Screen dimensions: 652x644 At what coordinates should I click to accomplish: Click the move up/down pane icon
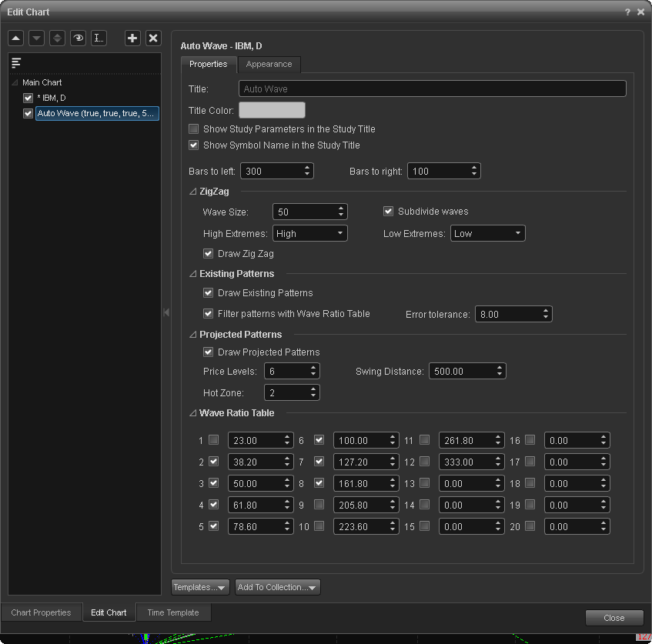[x=58, y=38]
